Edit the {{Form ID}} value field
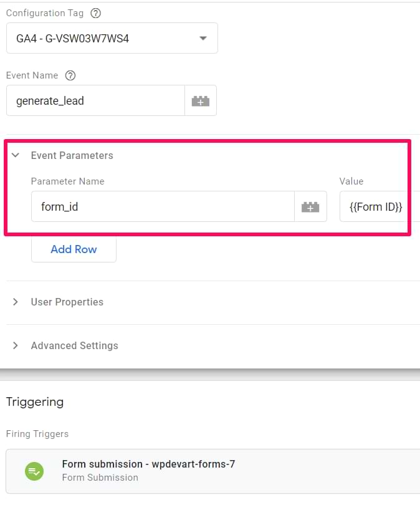 tap(380, 206)
